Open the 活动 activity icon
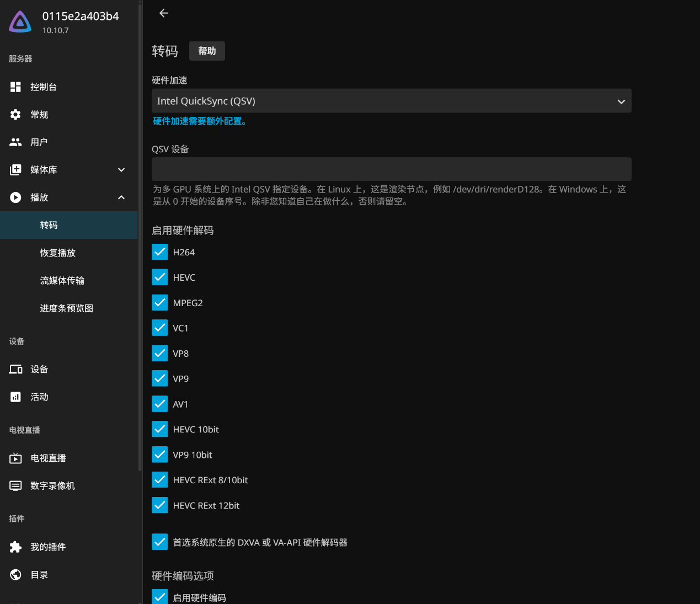 15,397
